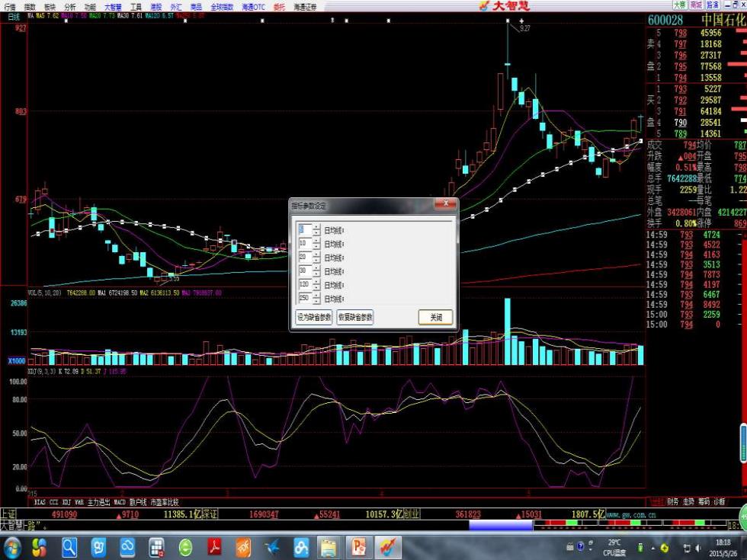Open the 筹码 tab in bottom-right panel
This screenshot has width=747, height=560.
[x=704, y=501]
